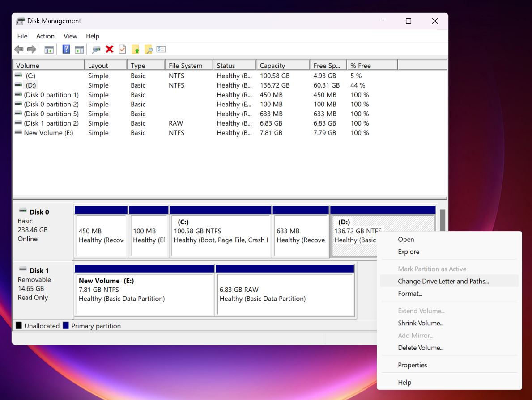Click the Show/Hide Console Tree icon
The width and height of the screenshot is (532, 400).
[x=49, y=50]
